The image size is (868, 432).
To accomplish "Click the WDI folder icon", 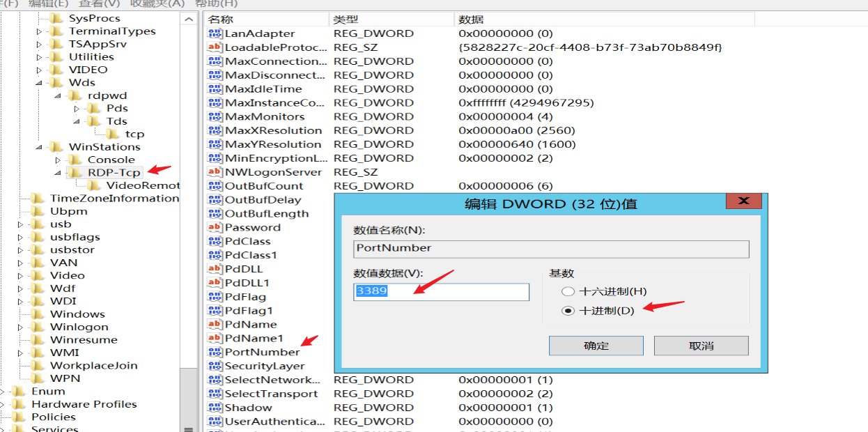I will tap(38, 301).
